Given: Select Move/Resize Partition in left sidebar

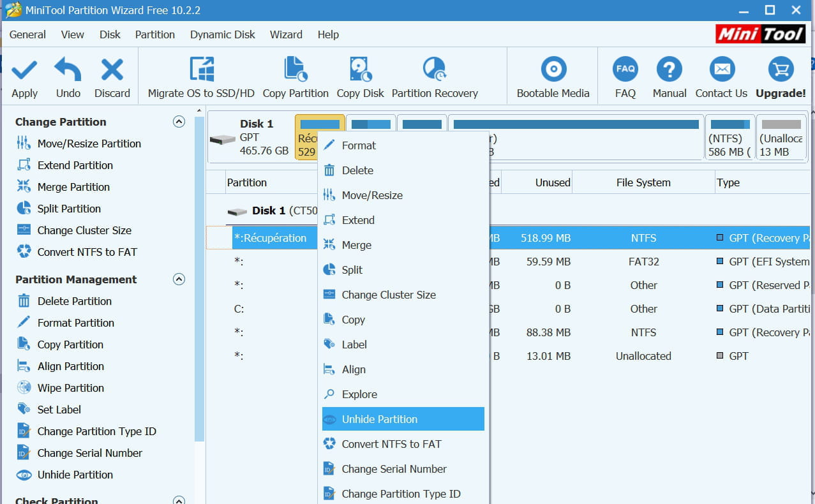Looking at the screenshot, I should [x=89, y=144].
